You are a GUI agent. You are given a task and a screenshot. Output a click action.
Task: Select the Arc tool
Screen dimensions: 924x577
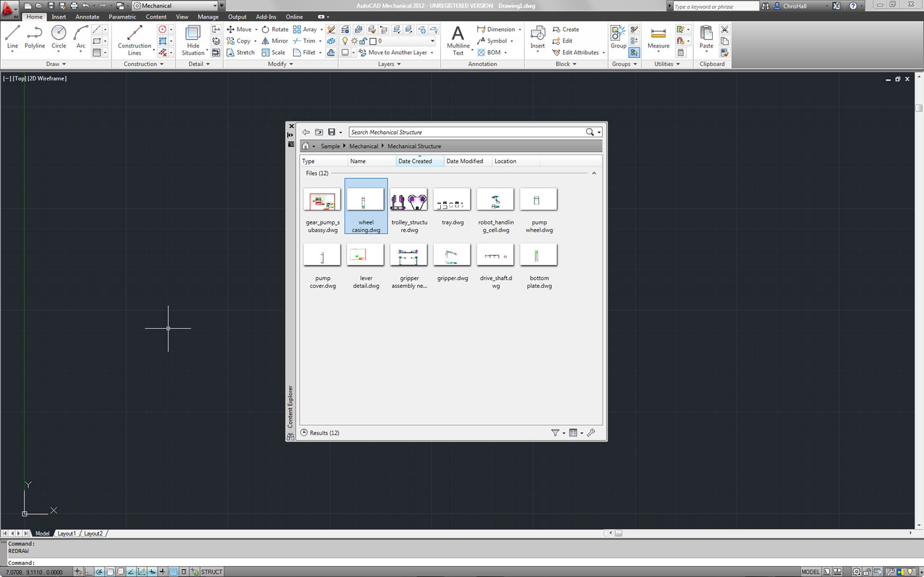(81, 37)
